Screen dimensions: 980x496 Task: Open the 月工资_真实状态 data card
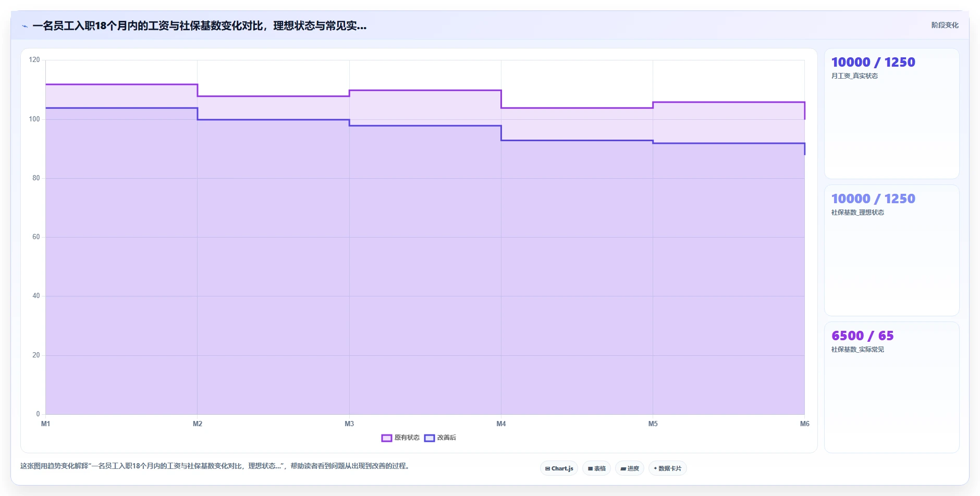pyautogui.click(x=891, y=114)
